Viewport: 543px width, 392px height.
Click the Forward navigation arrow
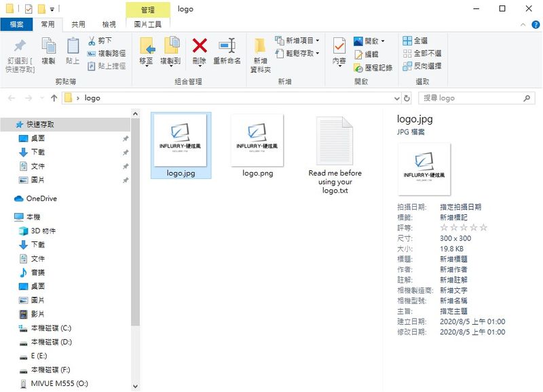pyautogui.click(x=29, y=98)
